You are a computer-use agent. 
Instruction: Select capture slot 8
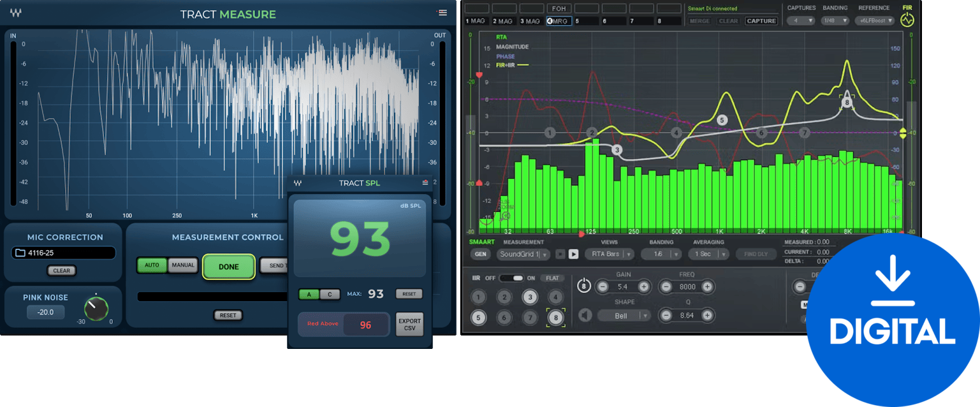pos(668,21)
